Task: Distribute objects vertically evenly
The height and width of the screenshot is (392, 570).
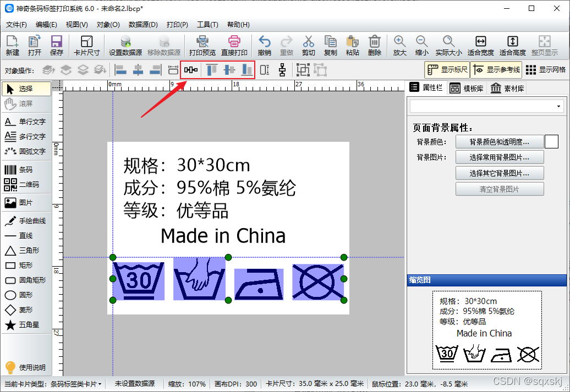Action: pos(282,70)
